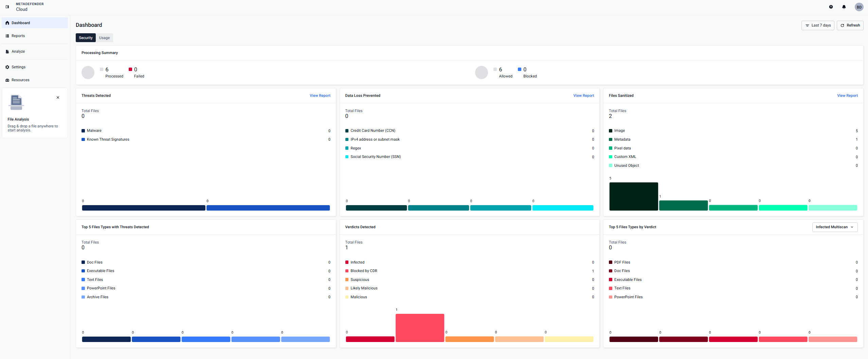Expand the Infected Multiscan dropdown
The image size is (868, 359).
pos(834,227)
